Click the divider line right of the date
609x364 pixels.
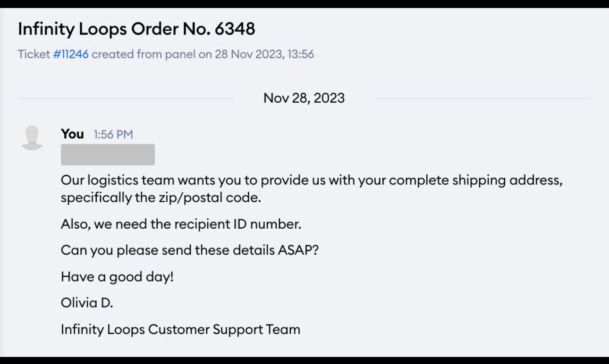click(482, 99)
